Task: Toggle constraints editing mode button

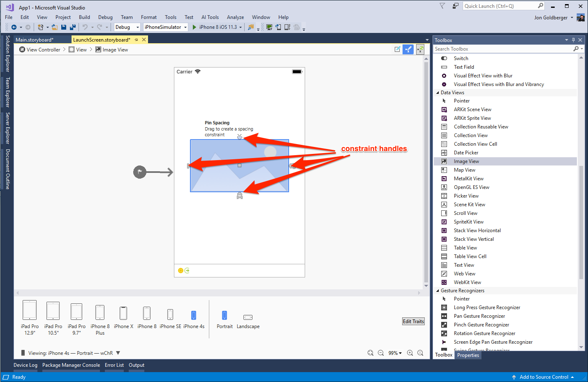Action: pos(408,49)
